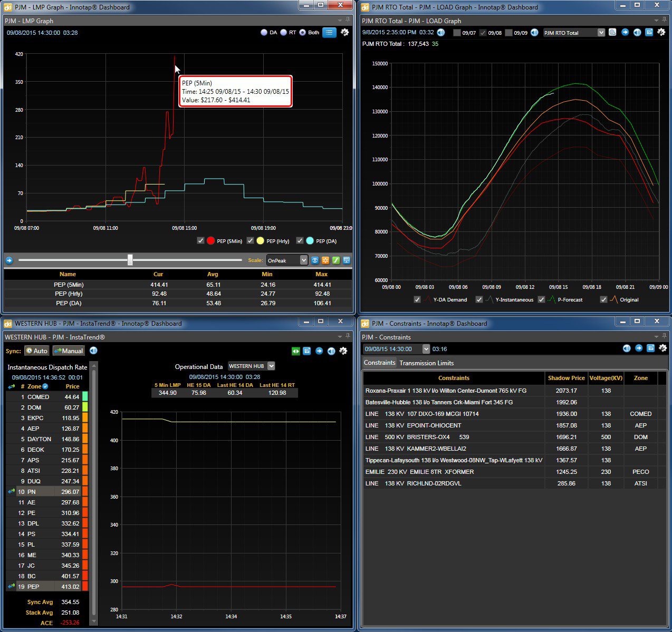
Task: Open Constraints panel settings gear
Action: pos(663,348)
